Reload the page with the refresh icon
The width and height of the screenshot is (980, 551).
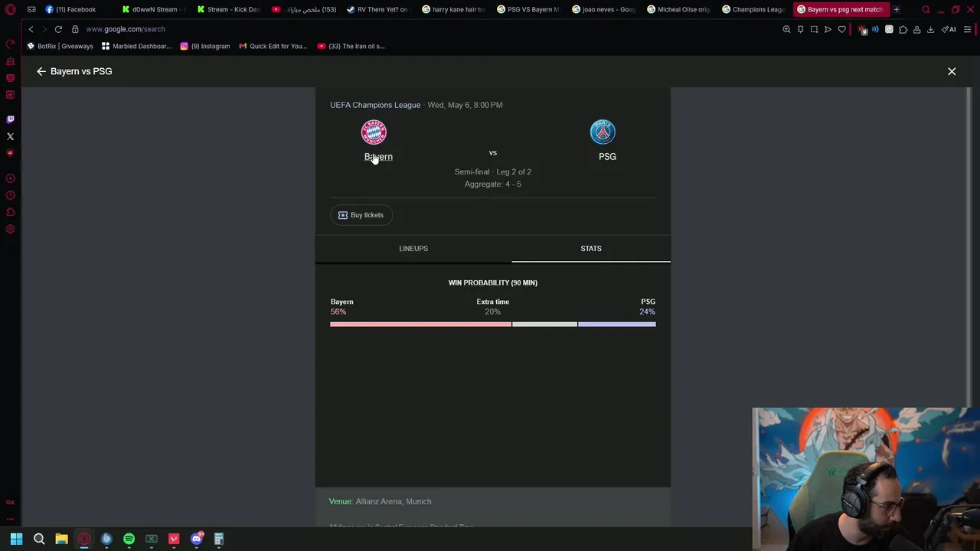[58, 29]
